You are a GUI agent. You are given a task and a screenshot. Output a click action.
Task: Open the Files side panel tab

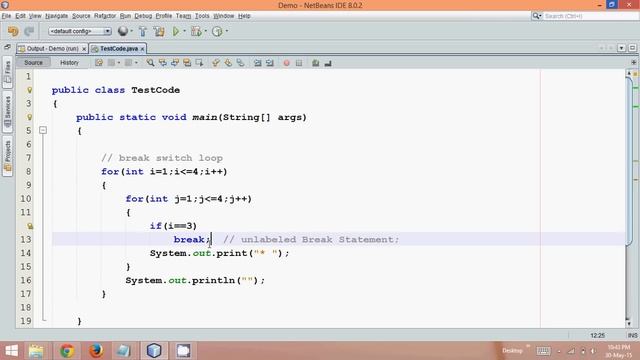click(x=7, y=73)
